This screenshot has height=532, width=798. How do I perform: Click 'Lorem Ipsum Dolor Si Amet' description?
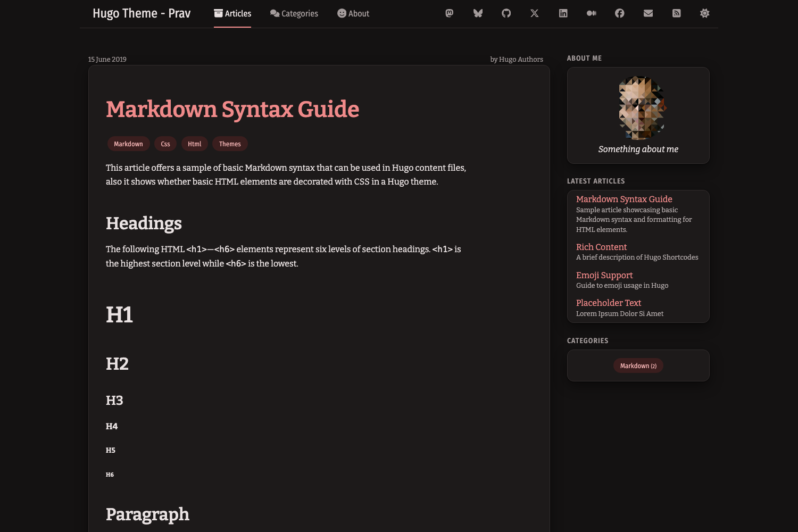[x=620, y=313]
